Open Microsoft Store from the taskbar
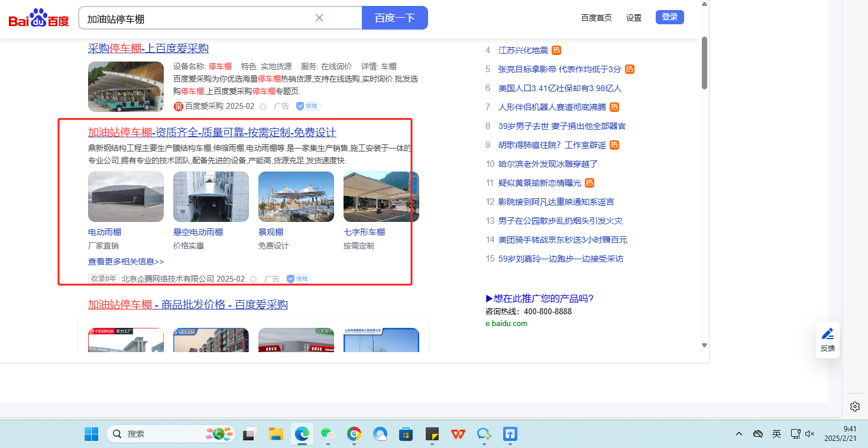868x448 pixels. point(406,434)
